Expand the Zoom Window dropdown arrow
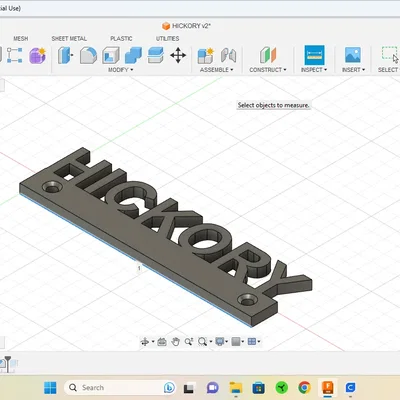The height and width of the screenshot is (400, 400). coord(211,342)
